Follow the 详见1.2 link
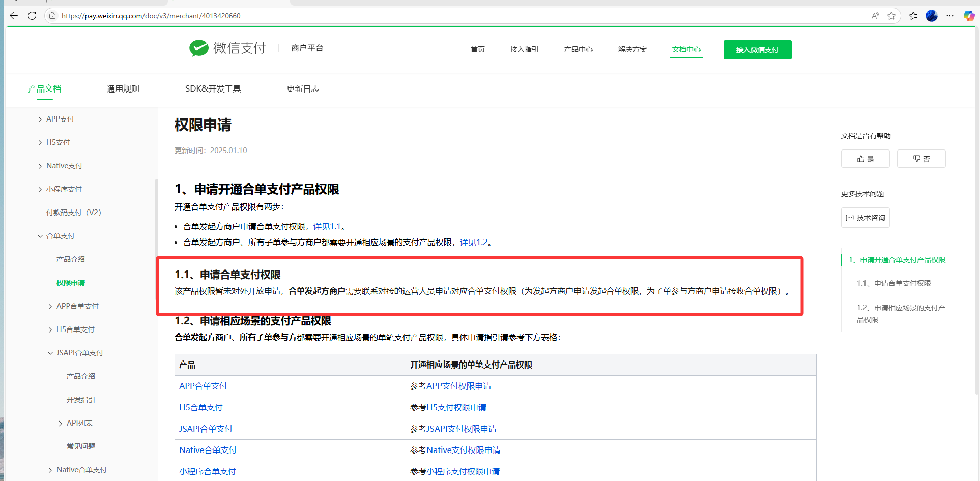Viewport: 980px width, 481px height. [x=474, y=243]
